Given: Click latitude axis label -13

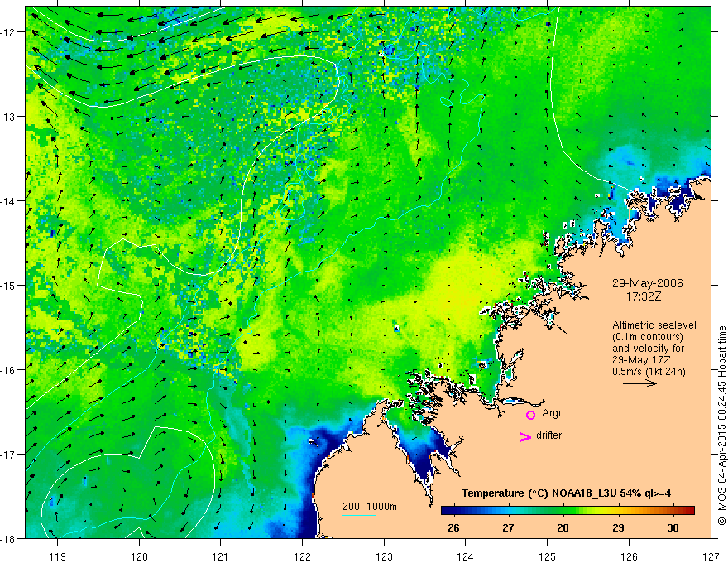Looking at the screenshot, I should [x=7, y=116].
